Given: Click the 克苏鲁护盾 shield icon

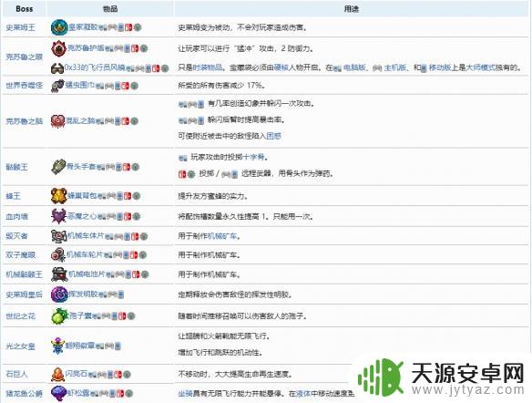Looking at the screenshot, I should (x=58, y=48).
